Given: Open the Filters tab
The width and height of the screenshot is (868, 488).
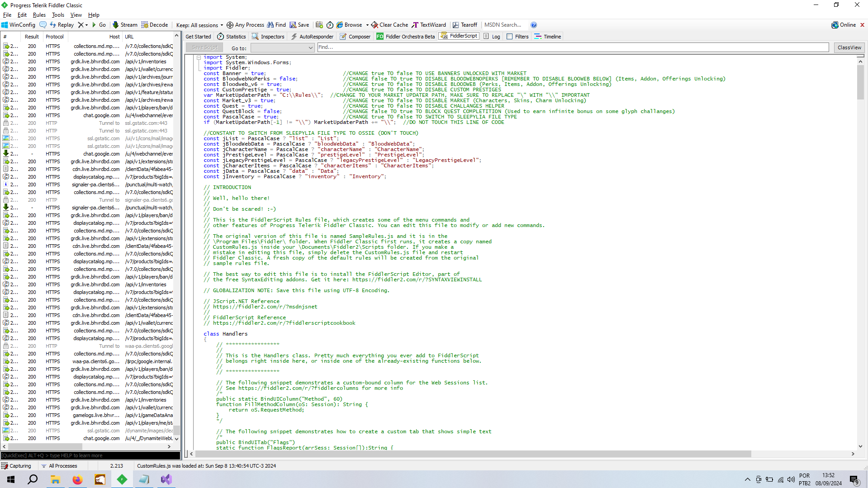Looking at the screenshot, I should [517, 37].
